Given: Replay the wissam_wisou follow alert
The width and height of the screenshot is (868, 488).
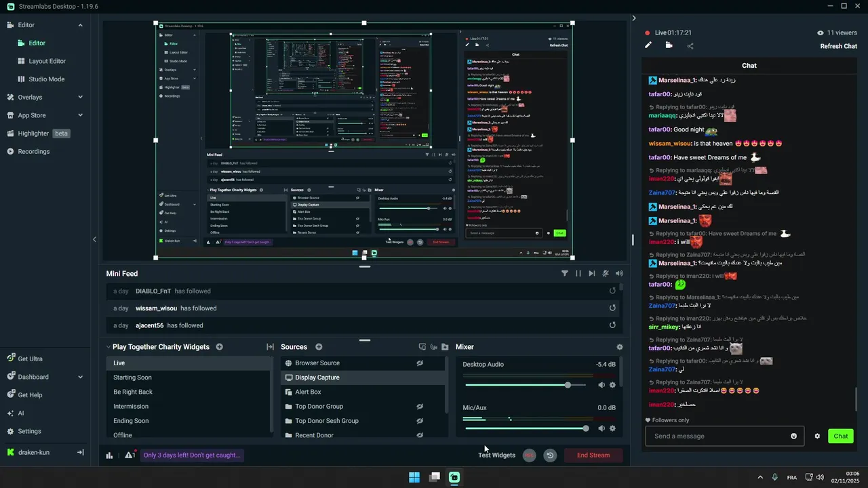Looking at the screenshot, I should coord(612,308).
